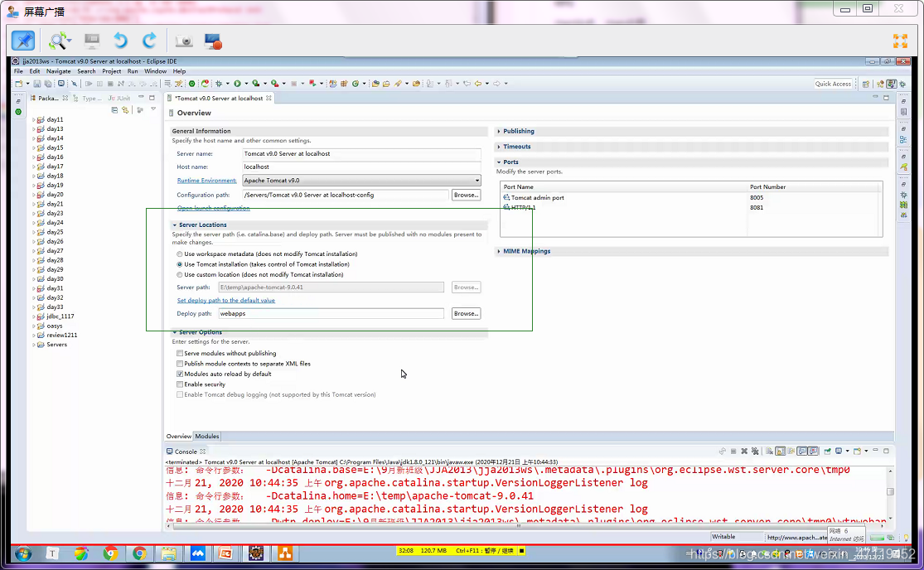The image size is (924, 570).
Task: Click the Debug bug icon in Eclipse toolbar
Action: click(x=219, y=84)
